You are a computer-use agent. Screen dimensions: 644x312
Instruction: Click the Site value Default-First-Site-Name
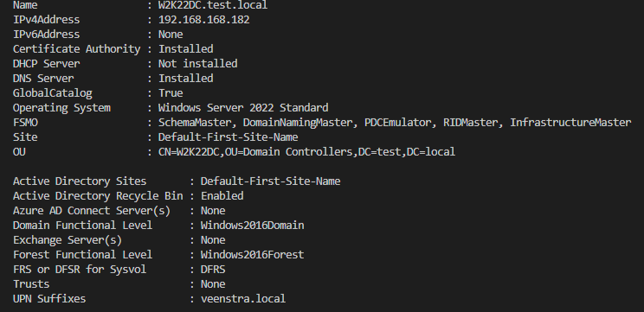click(229, 137)
